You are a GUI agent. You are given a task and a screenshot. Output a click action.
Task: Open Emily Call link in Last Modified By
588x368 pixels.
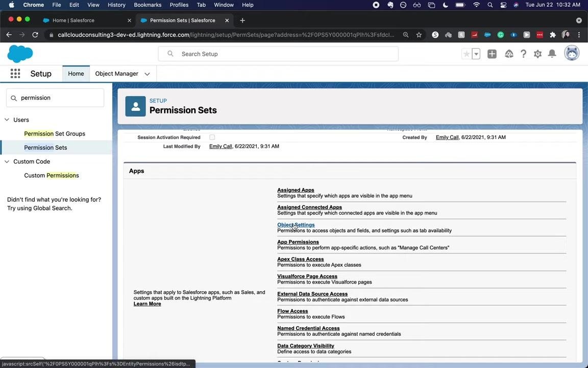[220, 147]
